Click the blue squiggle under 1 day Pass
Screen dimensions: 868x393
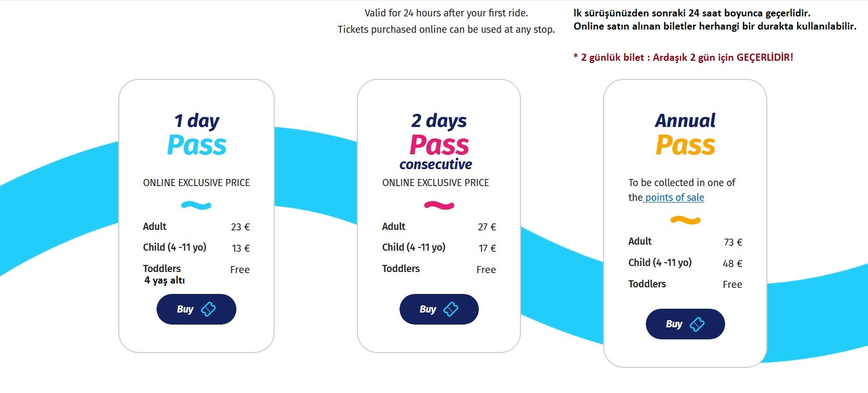(x=196, y=206)
